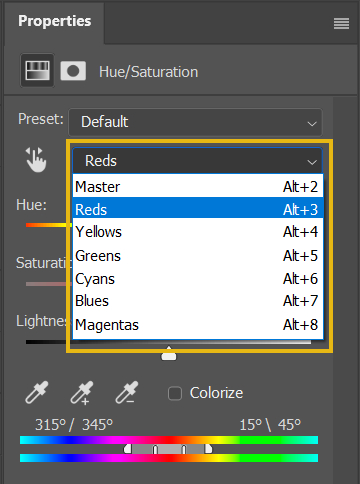Click the Lightness slider handle
Image resolution: width=360 pixels, height=484 pixels.
169,354
